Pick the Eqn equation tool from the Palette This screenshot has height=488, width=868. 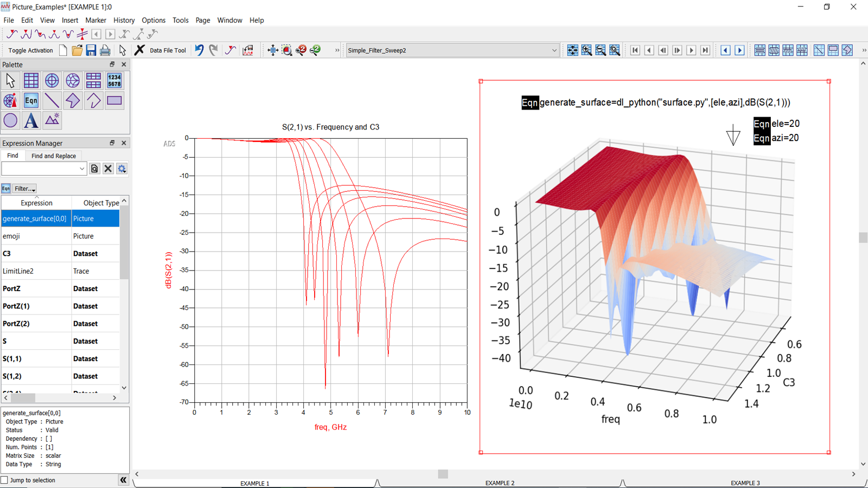pos(31,100)
